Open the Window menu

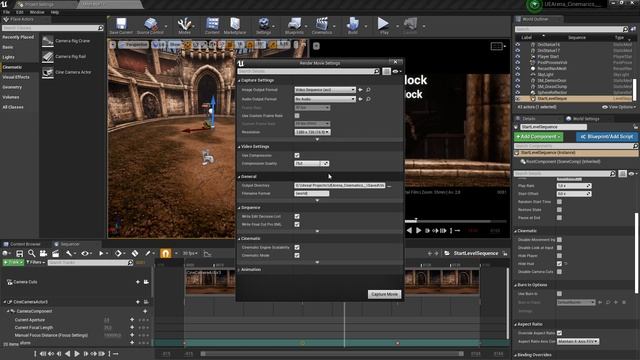[37, 12]
